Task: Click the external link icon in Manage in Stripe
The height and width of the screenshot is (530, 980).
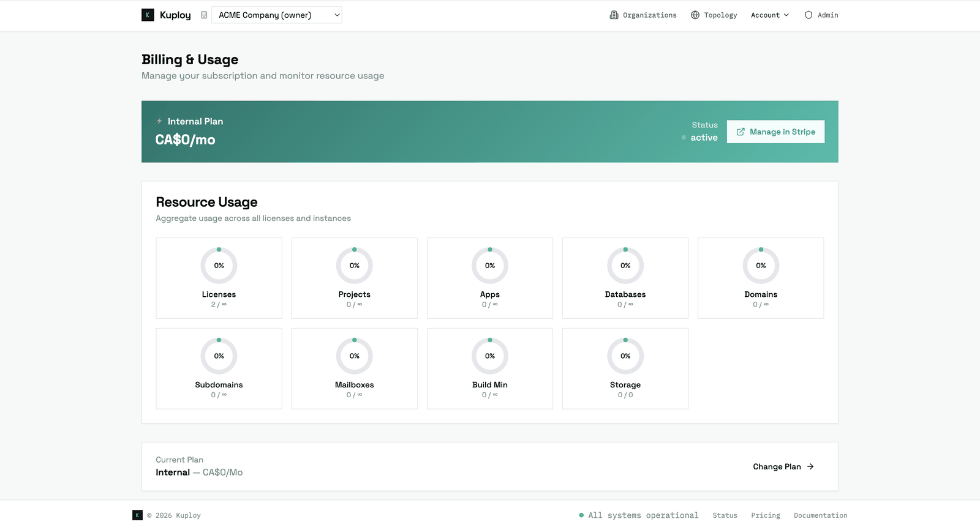Action: [741, 132]
